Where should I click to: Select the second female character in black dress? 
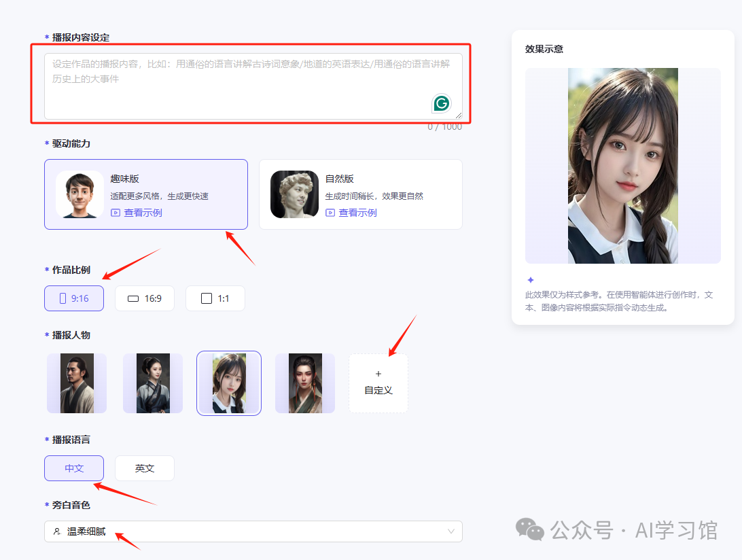coord(153,383)
